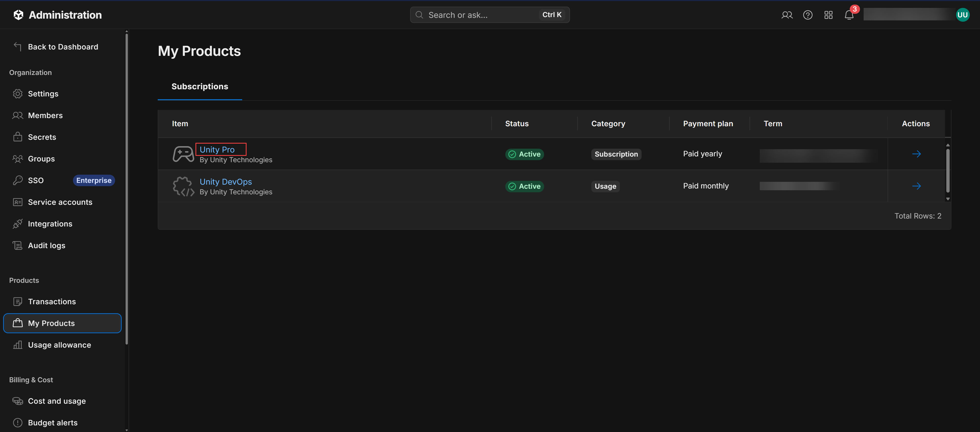980x432 pixels.
Task: Click the Budget alerts exclamation icon
Action: (18, 423)
